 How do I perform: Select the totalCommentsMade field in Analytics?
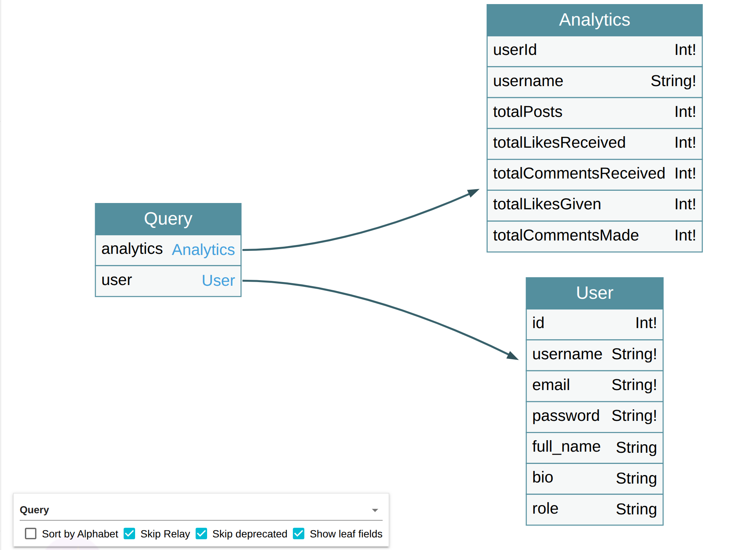click(594, 236)
